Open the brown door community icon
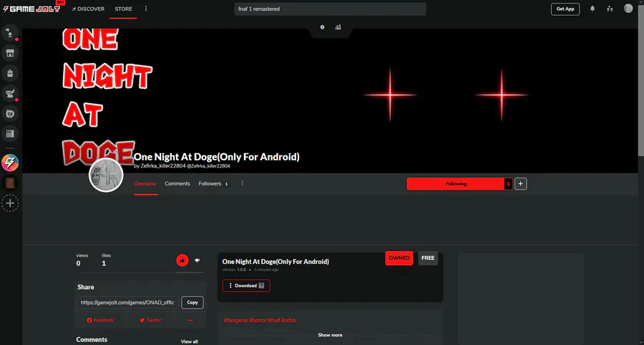Viewport: 644px width, 345px height. [x=10, y=183]
